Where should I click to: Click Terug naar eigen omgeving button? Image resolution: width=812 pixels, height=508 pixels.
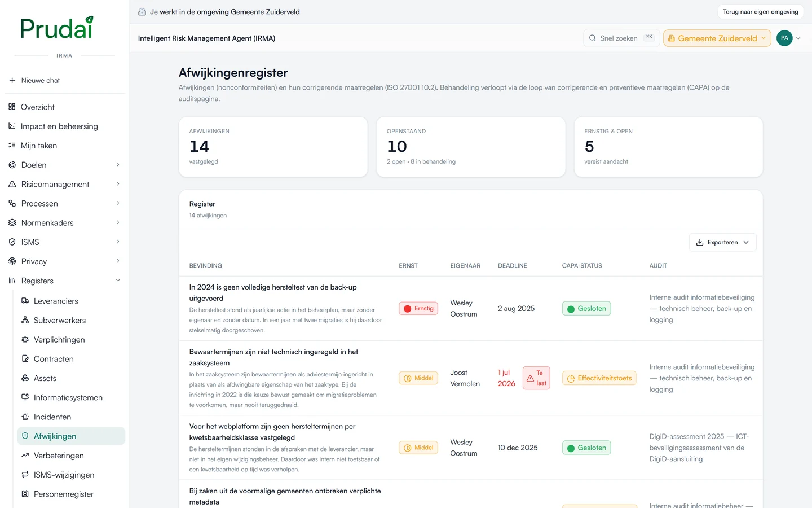click(x=760, y=12)
